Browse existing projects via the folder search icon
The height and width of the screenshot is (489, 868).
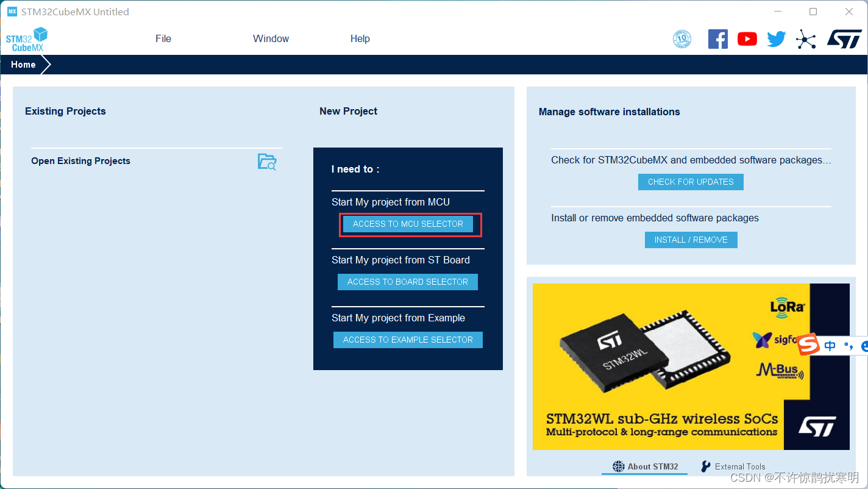pos(267,162)
